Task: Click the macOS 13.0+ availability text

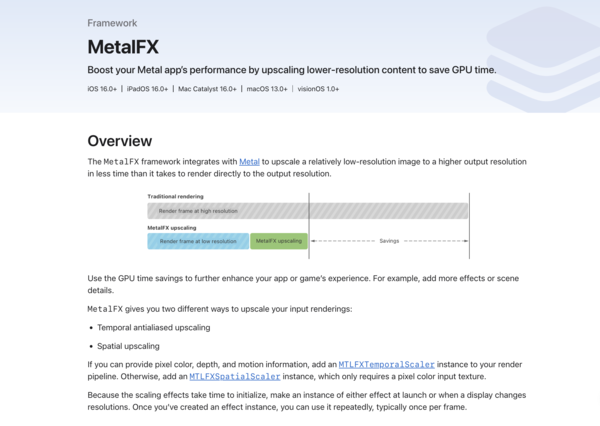Action: [267, 89]
